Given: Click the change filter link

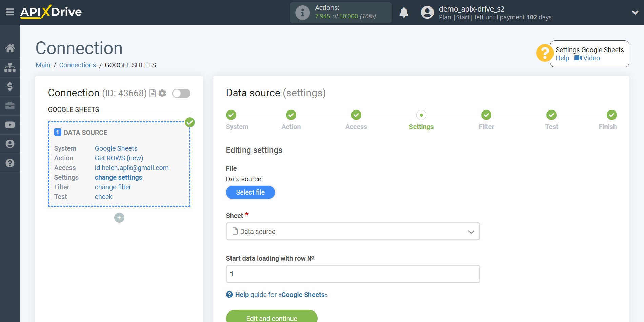Looking at the screenshot, I should coord(113,187).
